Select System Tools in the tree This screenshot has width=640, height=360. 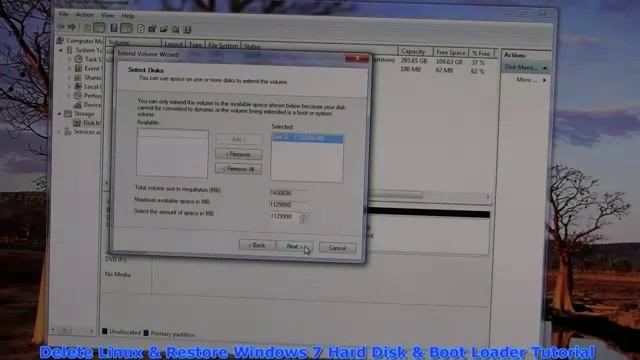point(84,50)
